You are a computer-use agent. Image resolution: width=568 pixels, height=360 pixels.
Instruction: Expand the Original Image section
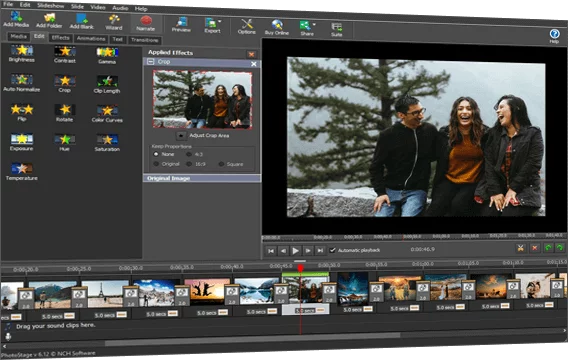click(x=202, y=178)
